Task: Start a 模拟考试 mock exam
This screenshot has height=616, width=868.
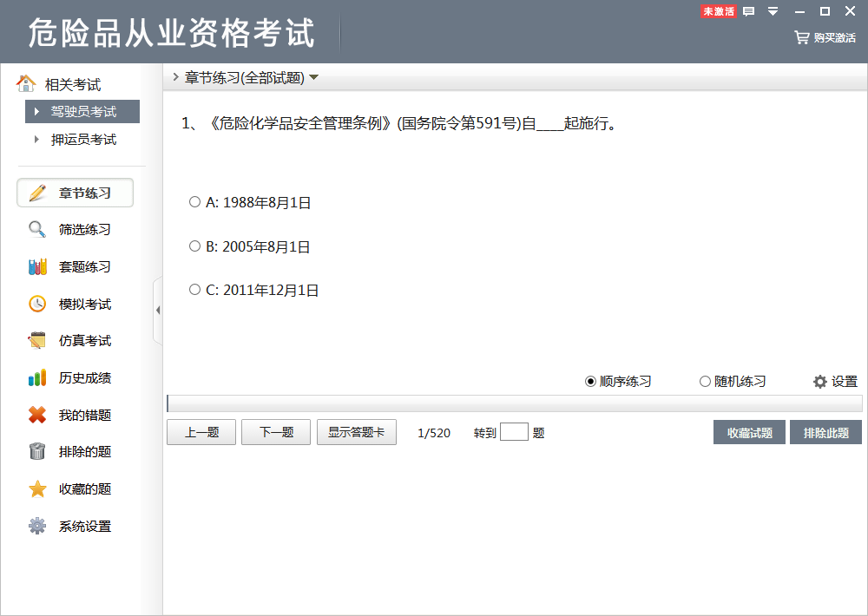Action: [x=74, y=304]
